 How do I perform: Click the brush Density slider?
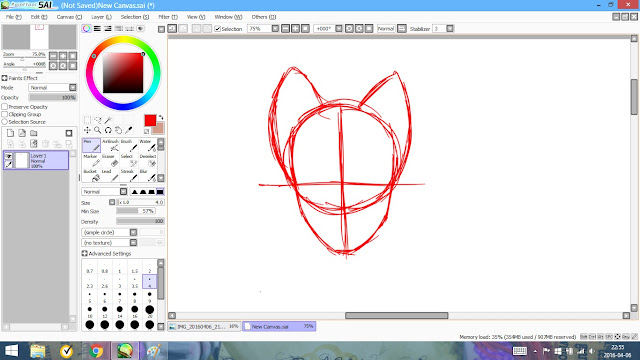tap(140, 222)
